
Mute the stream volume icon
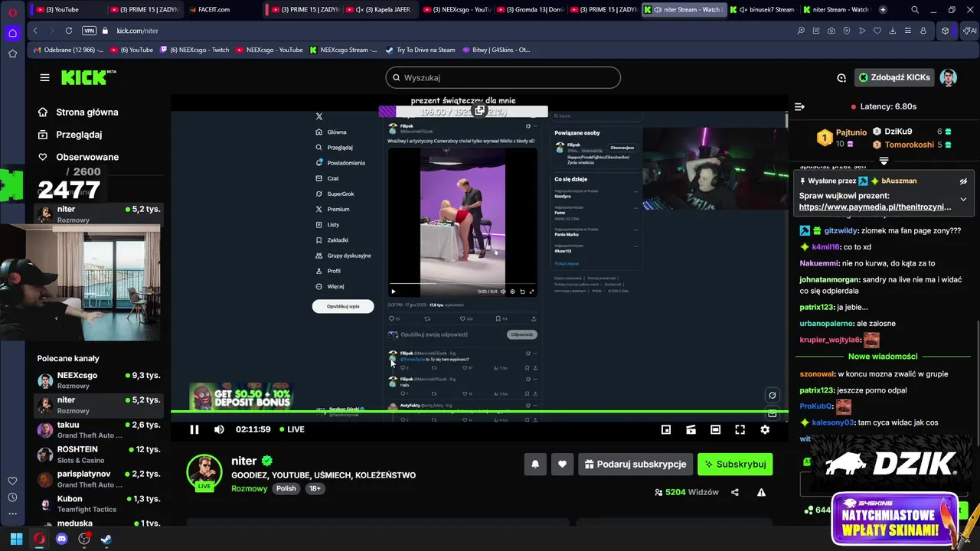[219, 429]
